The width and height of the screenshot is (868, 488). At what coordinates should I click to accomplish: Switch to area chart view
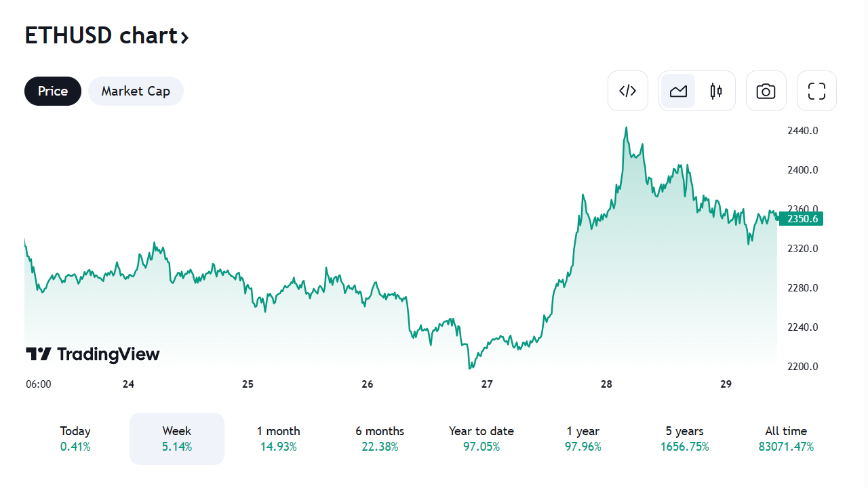[x=678, y=91]
